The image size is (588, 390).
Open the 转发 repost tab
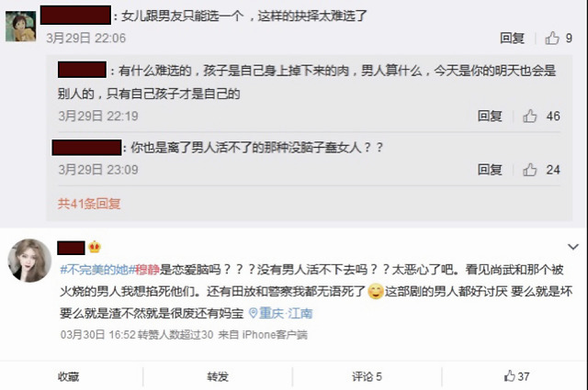(218, 376)
